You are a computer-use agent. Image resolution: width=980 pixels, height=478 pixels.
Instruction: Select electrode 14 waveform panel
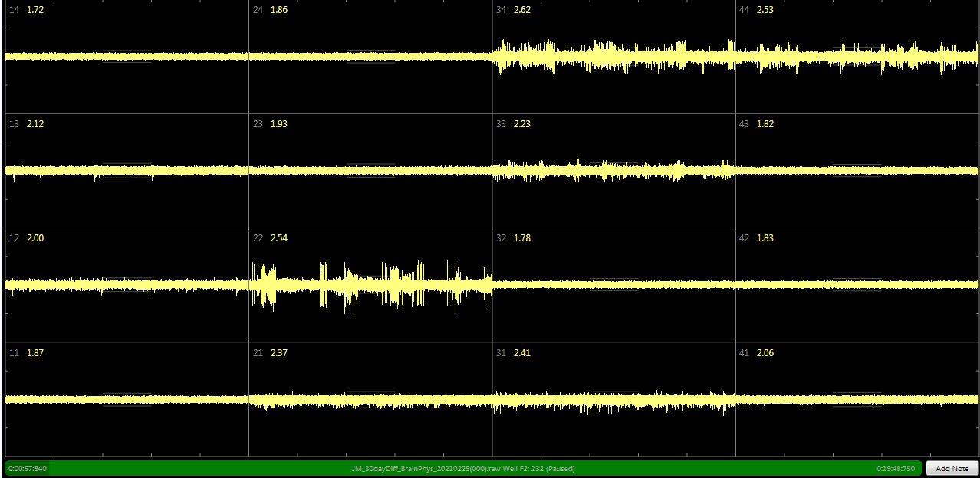[127, 57]
